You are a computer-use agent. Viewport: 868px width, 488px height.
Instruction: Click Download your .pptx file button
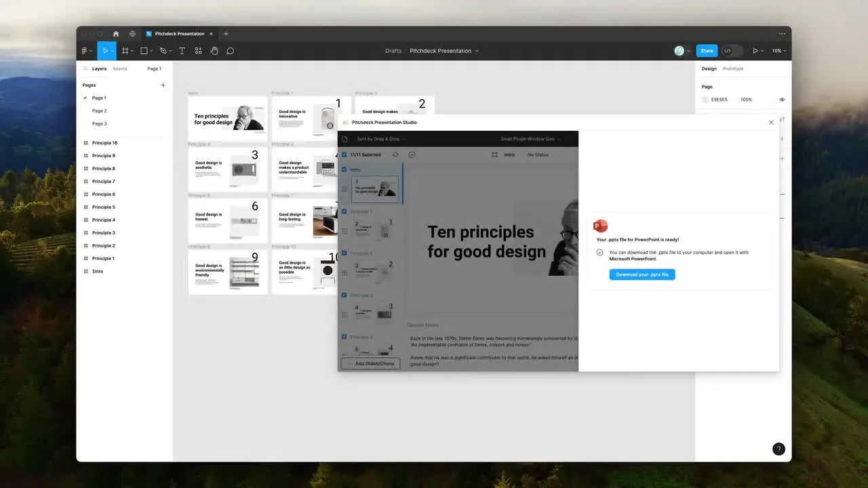pos(642,274)
